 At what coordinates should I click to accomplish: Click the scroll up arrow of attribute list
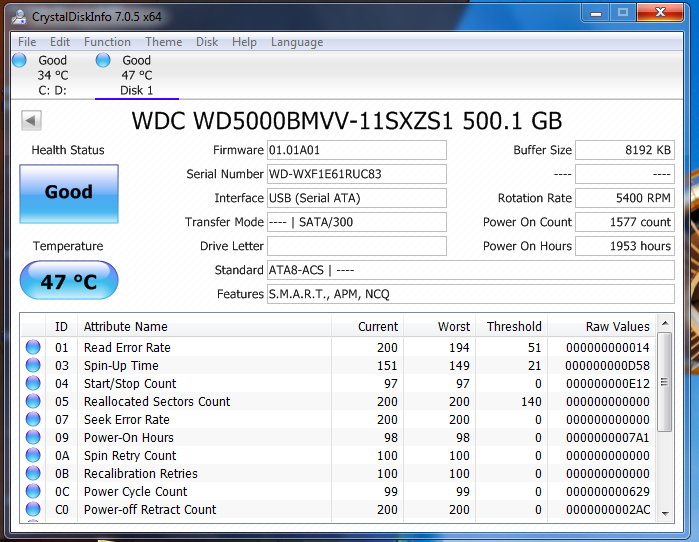665,323
